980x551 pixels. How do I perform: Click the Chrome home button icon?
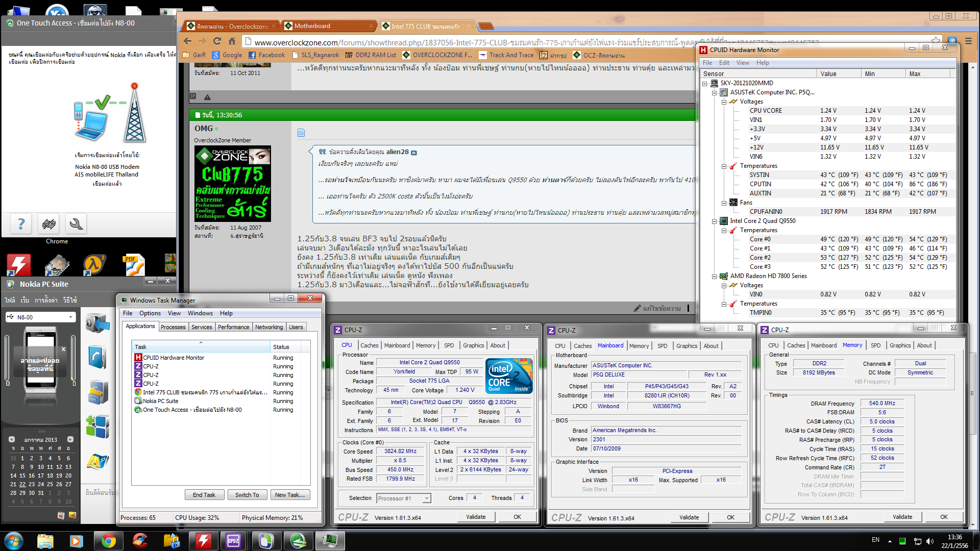tap(232, 41)
